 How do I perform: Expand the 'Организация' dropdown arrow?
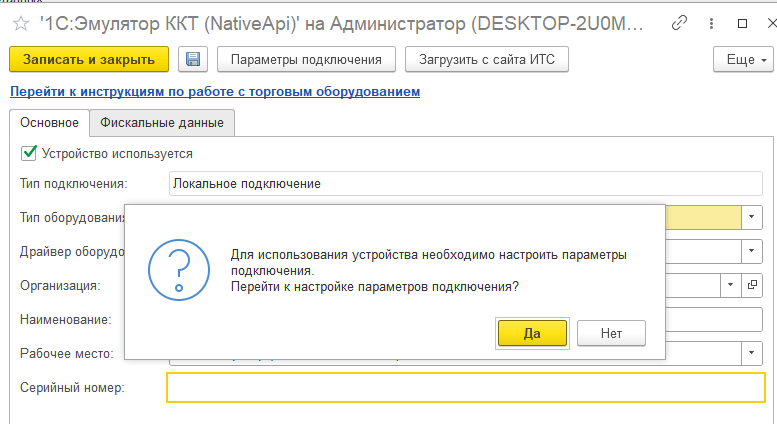tap(729, 285)
